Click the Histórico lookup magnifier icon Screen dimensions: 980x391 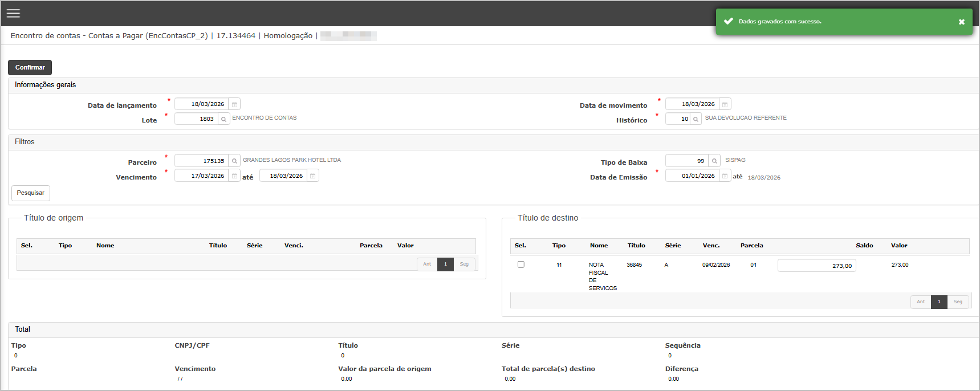696,119
